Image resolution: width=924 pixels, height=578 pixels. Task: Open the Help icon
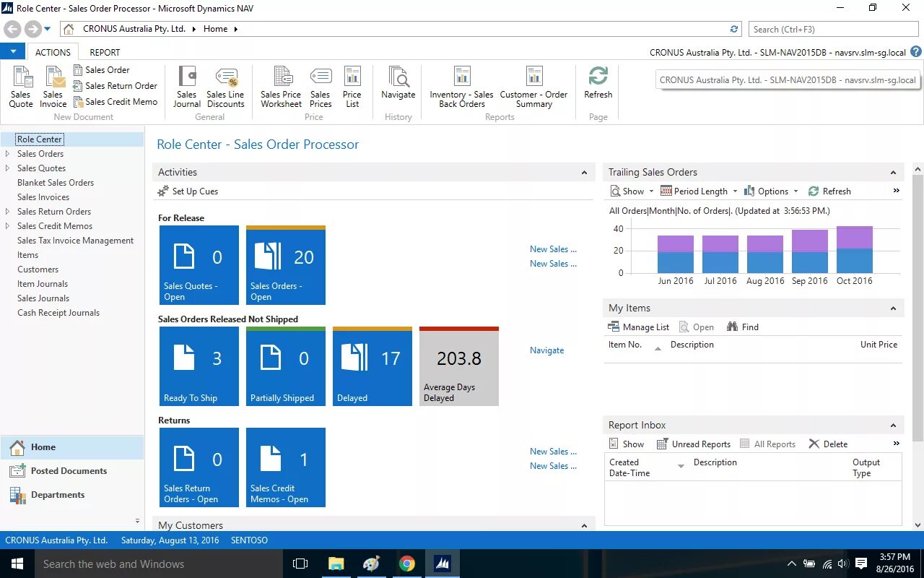(x=916, y=52)
